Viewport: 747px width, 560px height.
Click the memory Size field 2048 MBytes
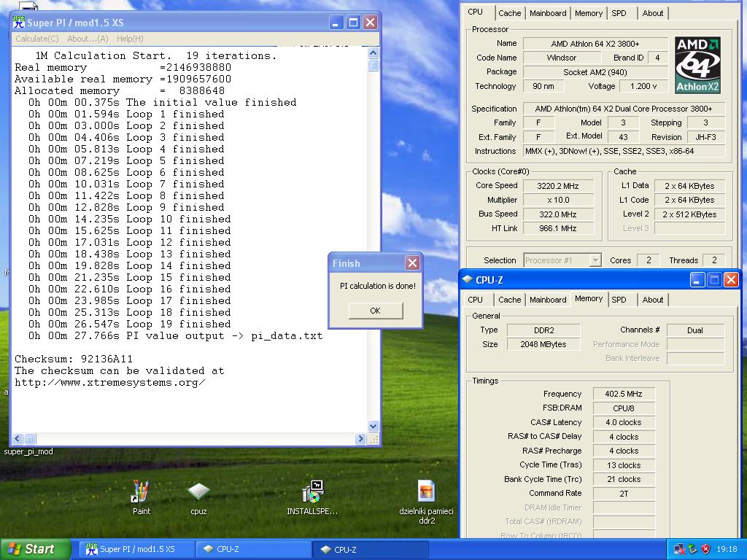coord(543,344)
